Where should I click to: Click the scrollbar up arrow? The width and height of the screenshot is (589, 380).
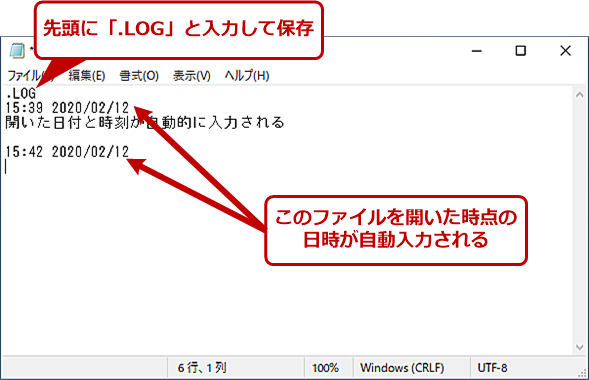pyautogui.click(x=580, y=95)
